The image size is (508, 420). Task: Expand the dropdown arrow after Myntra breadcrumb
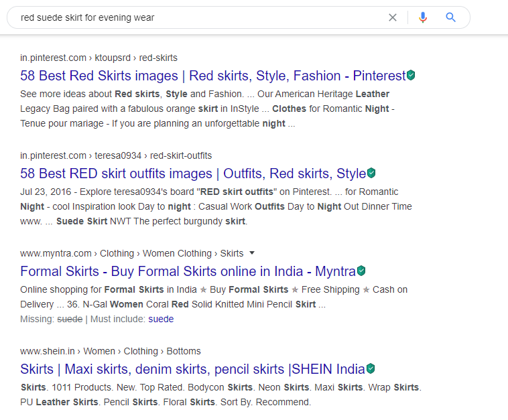(x=252, y=253)
